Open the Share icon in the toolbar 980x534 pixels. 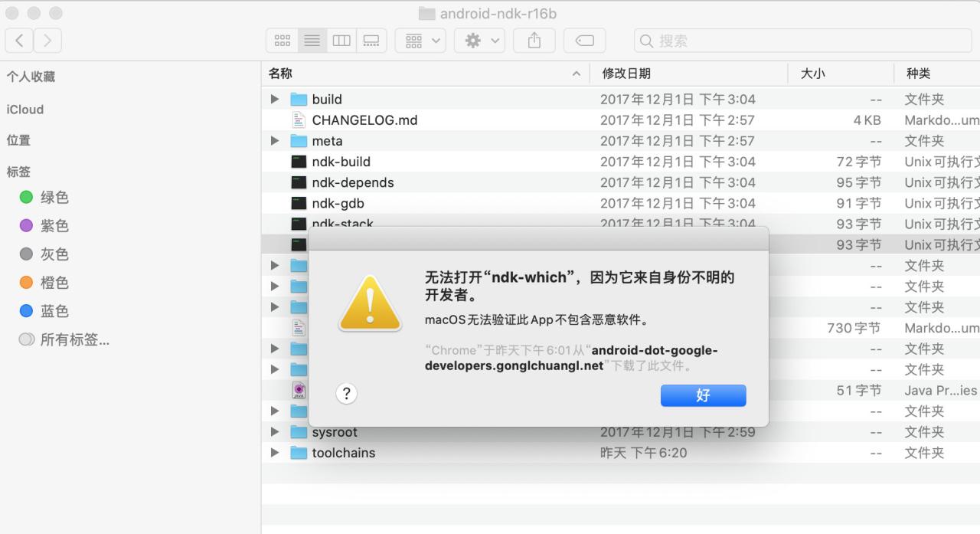pos(534,41)
